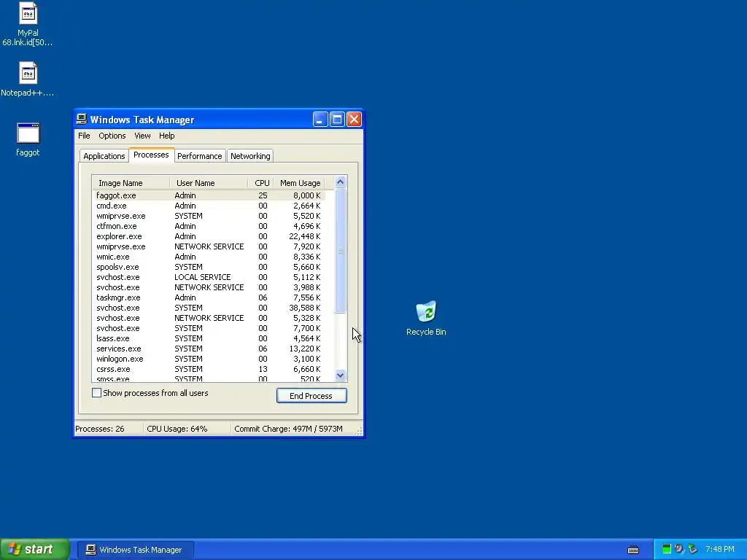Click the keyboard language bar icon in the taskbar
747x560 pixels.
(x=633, y=550)
